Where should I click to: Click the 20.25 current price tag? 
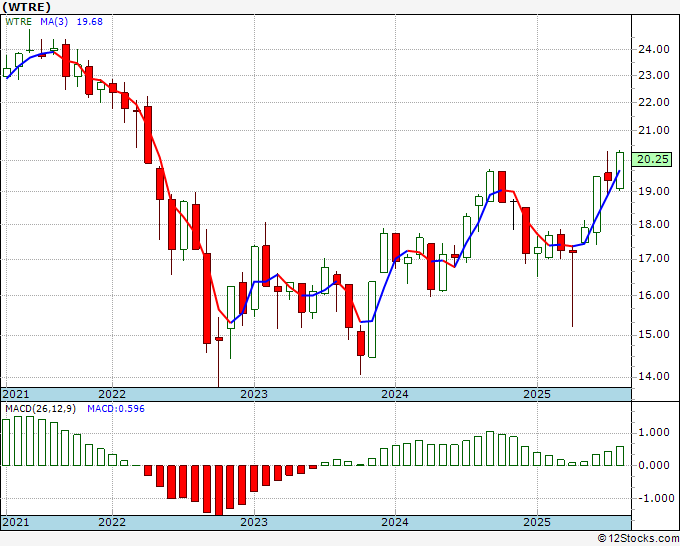point(652,159)
